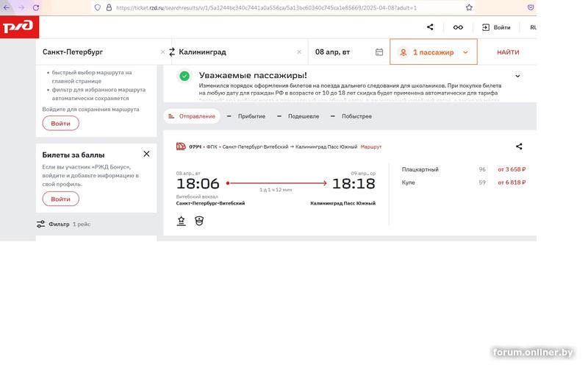
Task: Sort results by Подешевле
Action: pyautogui.click(x=298, y=116)
